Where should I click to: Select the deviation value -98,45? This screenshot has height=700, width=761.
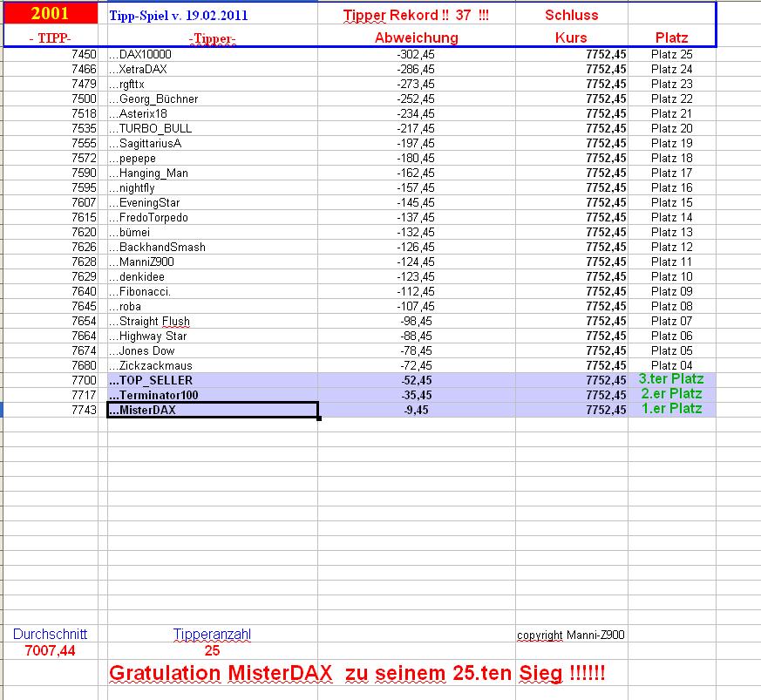click(x=416, y=321)
